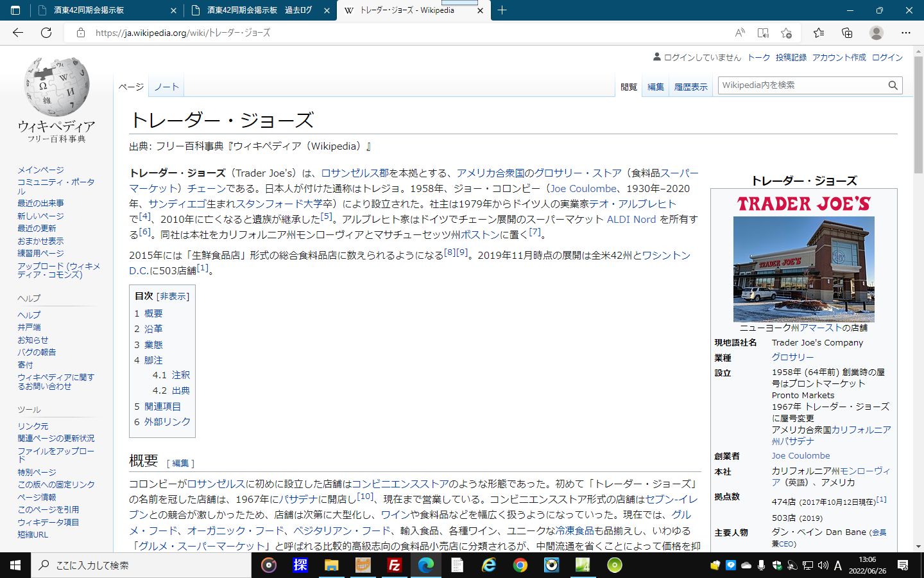The image size is (924, 578).
Task: Open 特別ページ in the tools list
Action: pos(37,472)
